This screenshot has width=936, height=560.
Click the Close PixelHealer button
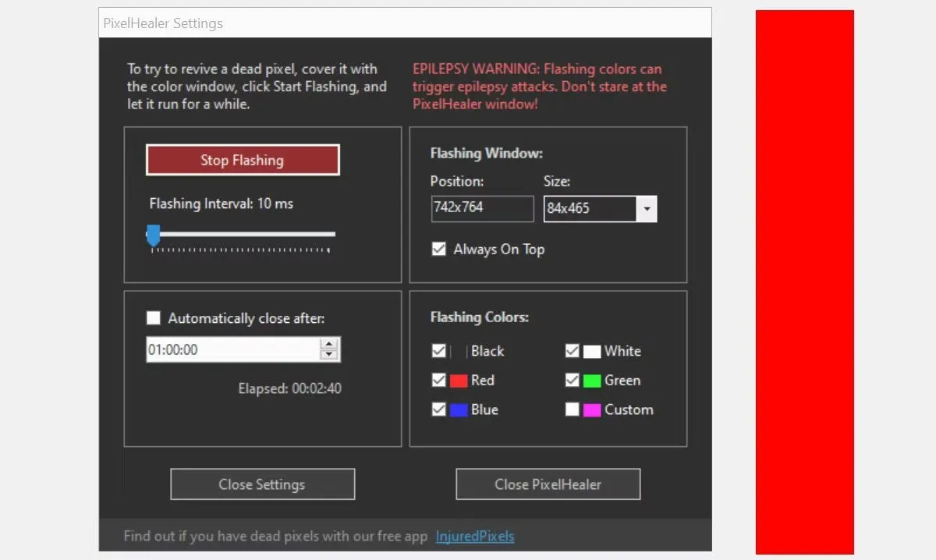[x=548, y=484]
